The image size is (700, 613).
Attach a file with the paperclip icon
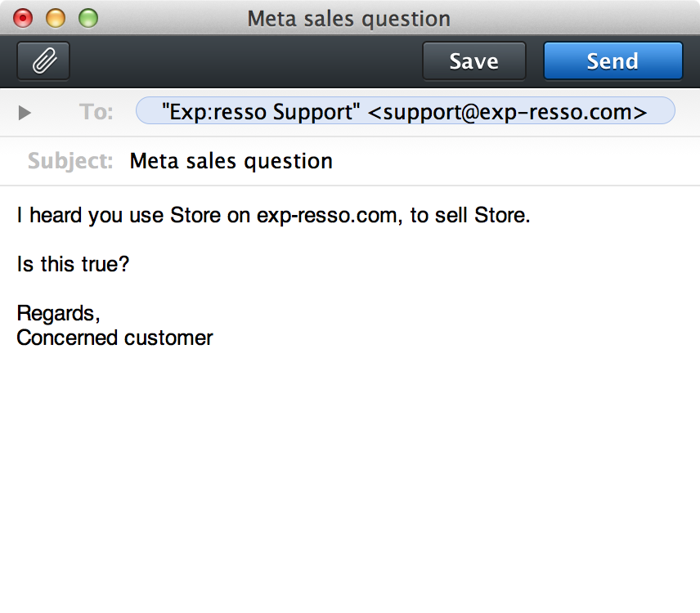43,61
